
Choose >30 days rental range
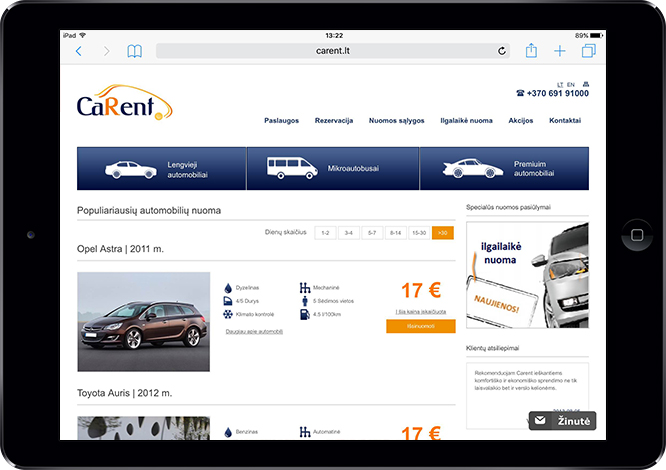(443, 233)
